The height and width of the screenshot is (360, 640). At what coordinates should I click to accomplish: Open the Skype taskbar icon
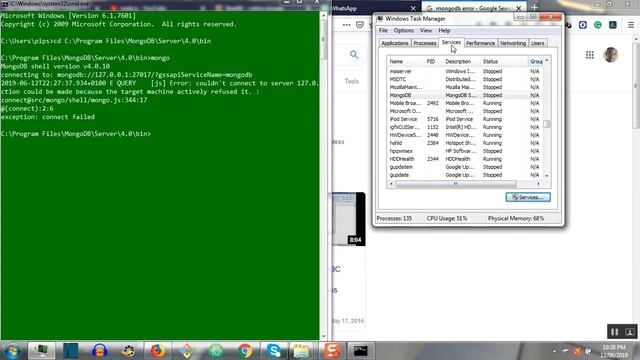click(274, 351)
